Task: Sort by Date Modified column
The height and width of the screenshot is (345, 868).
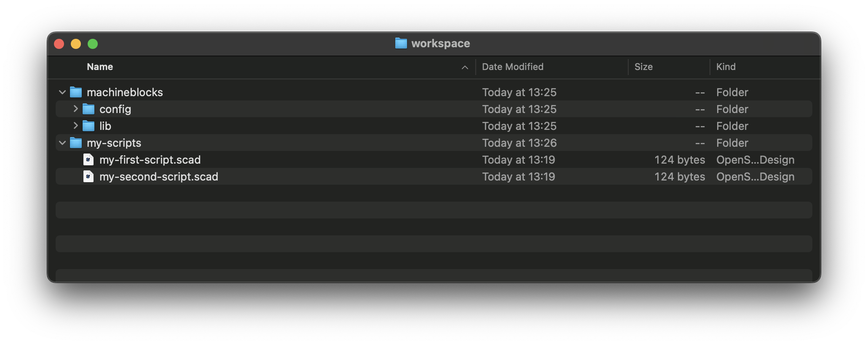Action: click(x=512, y=67)
